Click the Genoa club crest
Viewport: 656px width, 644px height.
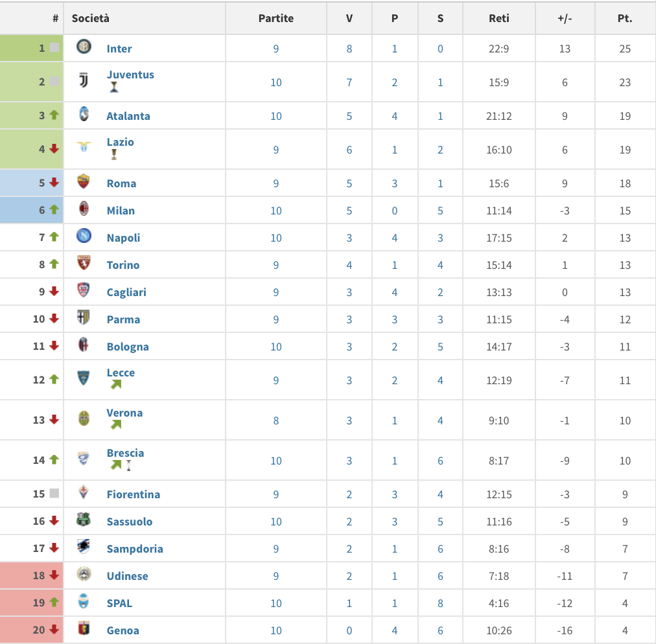pos(84,629)
